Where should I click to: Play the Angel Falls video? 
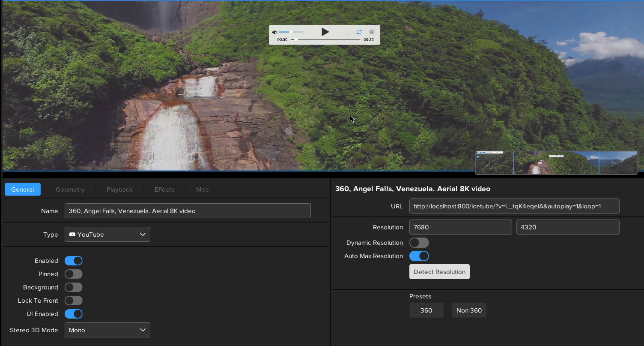pos(325,32)
